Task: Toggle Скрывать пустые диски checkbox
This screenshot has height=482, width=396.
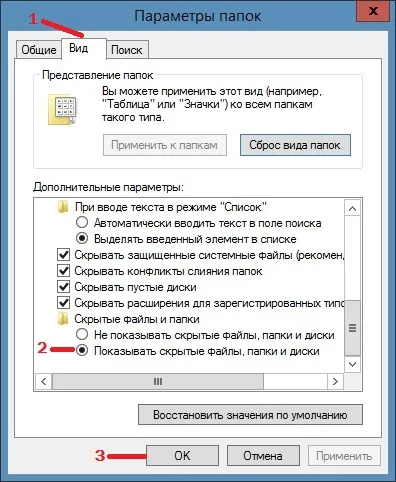Action: tap(63, 287)
